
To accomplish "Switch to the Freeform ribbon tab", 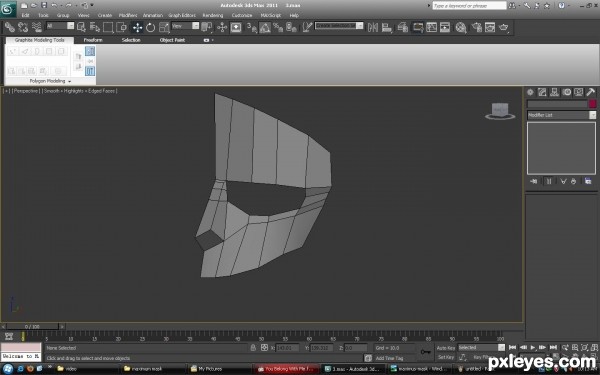I will [93, 40].
